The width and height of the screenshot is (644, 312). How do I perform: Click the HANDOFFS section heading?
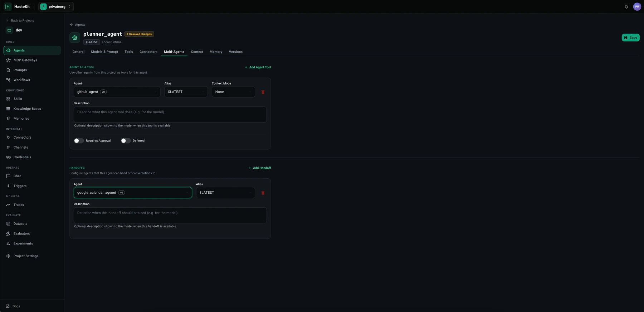[77, 168]
